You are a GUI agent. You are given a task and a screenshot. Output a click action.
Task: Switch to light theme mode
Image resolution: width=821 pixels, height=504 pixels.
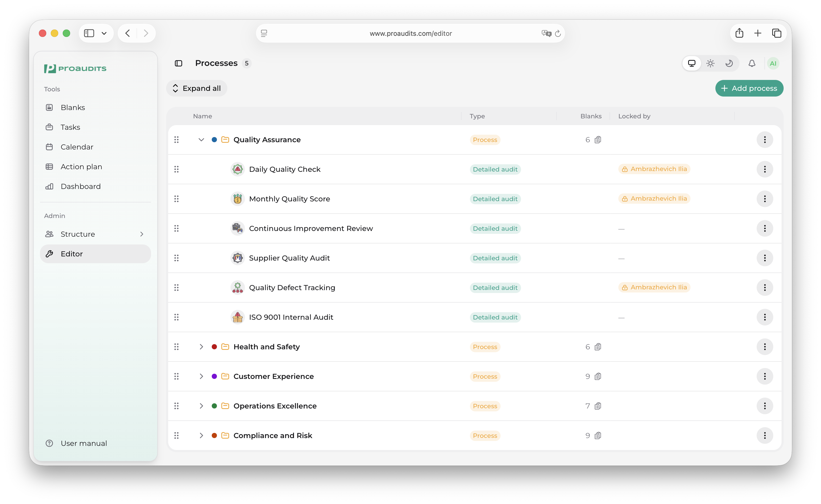tap(710, 63)
